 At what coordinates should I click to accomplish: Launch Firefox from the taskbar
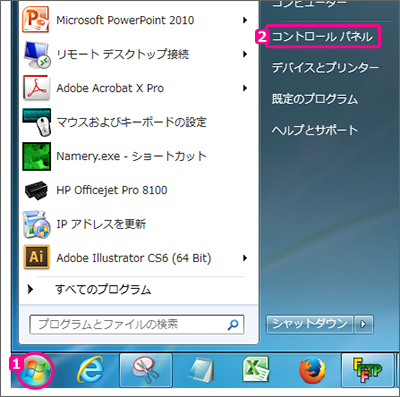pos(312,370)
